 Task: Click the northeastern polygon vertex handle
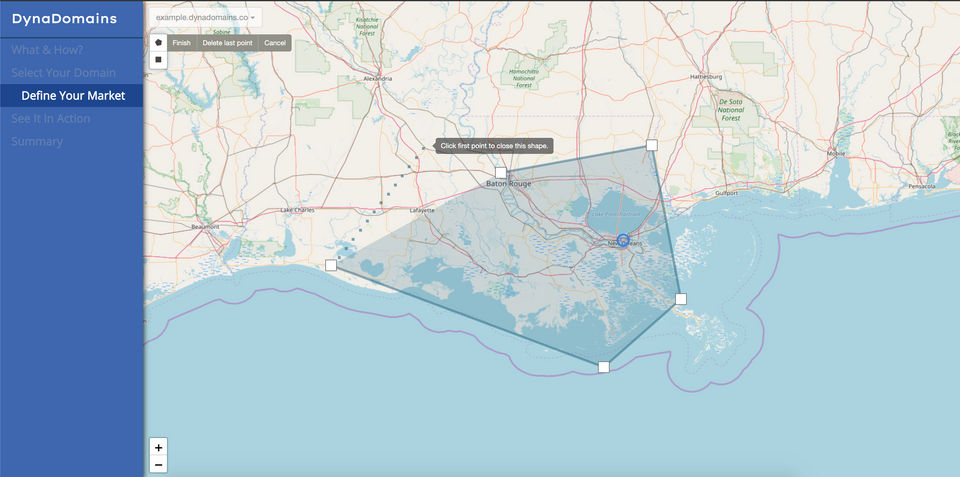click(x=652, y=145)
